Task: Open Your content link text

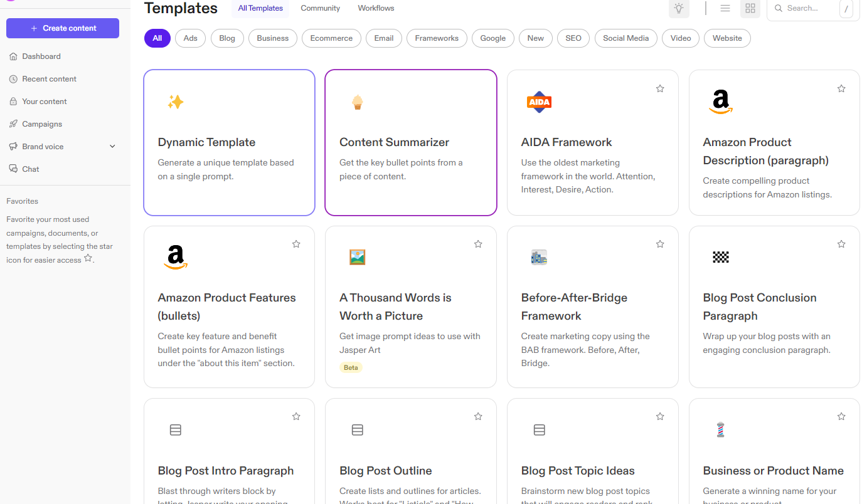Action: click(45, 102)
